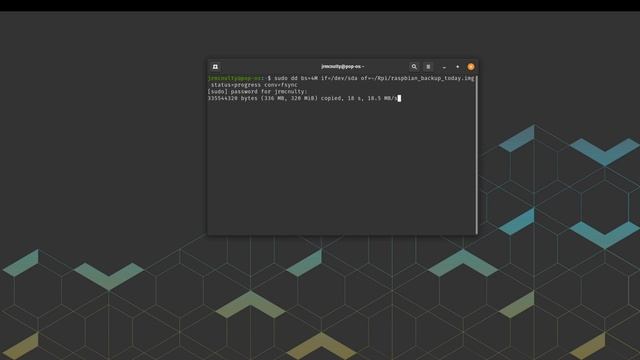
Task: Open the terminal hamburger menu
Action: tap(428, 67)
